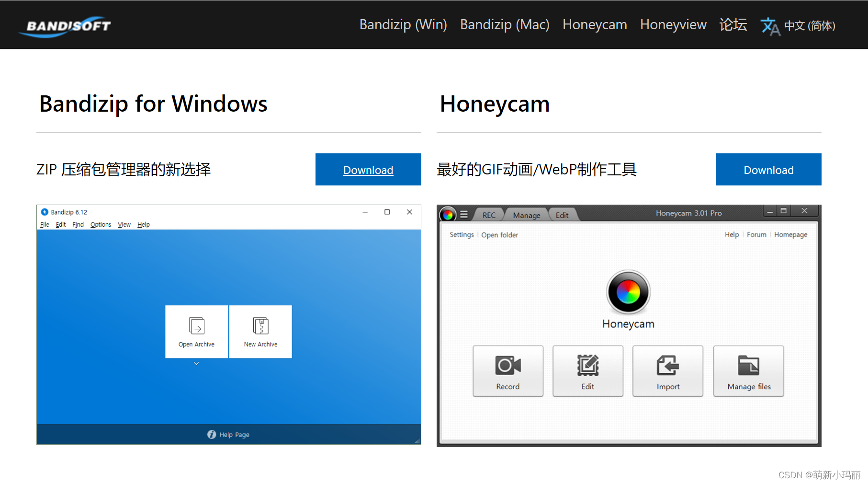Viewport: 868px width, 484px height.
Task: Click the Manage files folder button
Action: (x=749, y=371)
